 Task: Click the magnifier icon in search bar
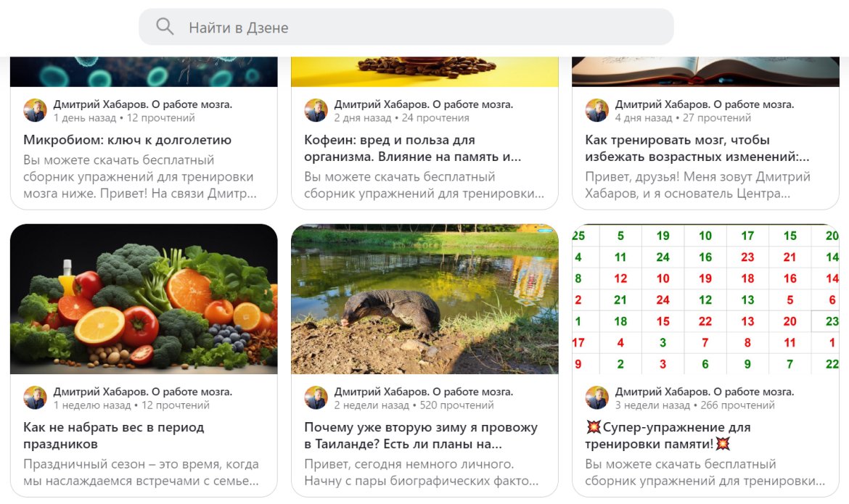165,27
